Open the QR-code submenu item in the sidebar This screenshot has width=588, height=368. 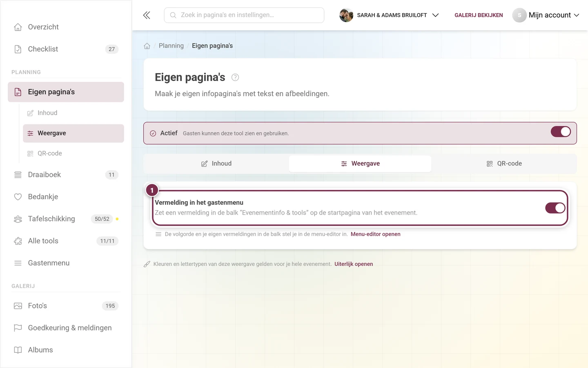pos(73,153)
